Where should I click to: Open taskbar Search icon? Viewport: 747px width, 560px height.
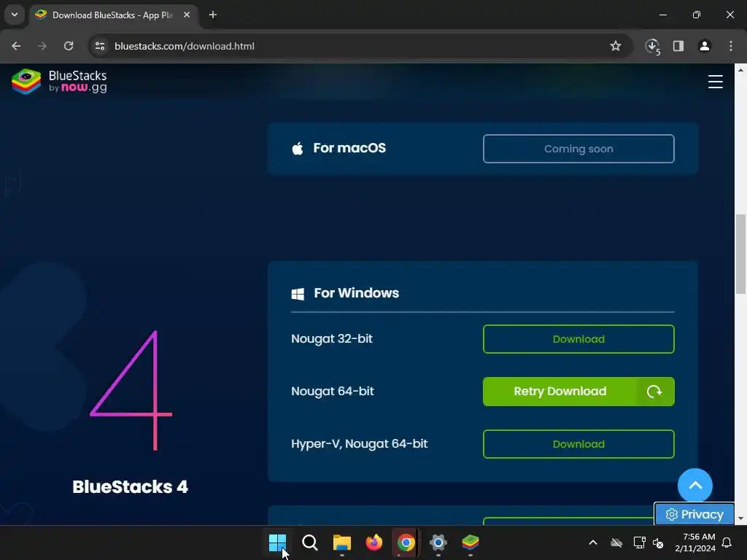point(309,542)
